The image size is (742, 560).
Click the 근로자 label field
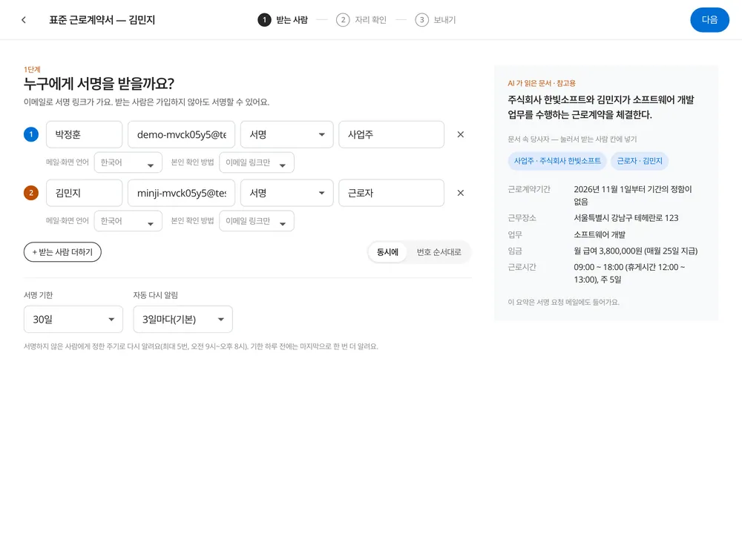[x=391, y=193]
